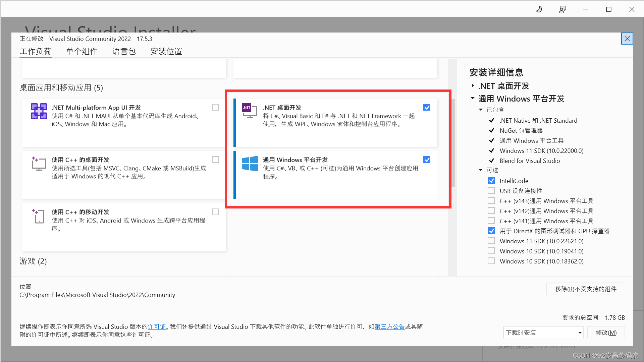Click 移除(R)不受支持的组件 button
Viewport: 644px width, 362px height.
click(586, 289)
